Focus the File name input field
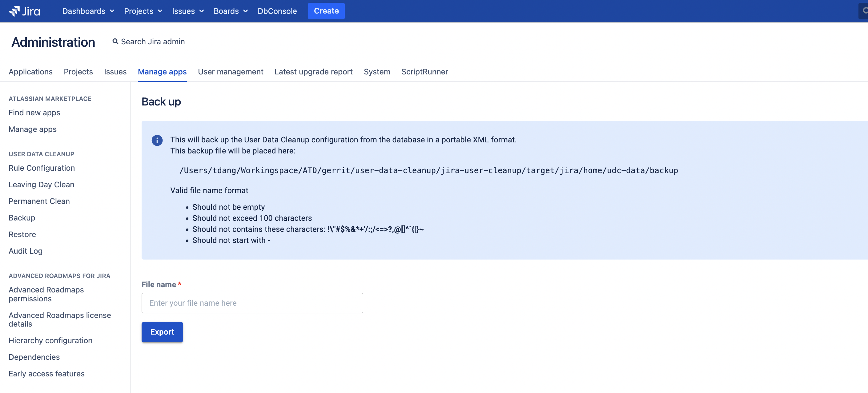This screenshot has height=393, width=868. point(252,303)
